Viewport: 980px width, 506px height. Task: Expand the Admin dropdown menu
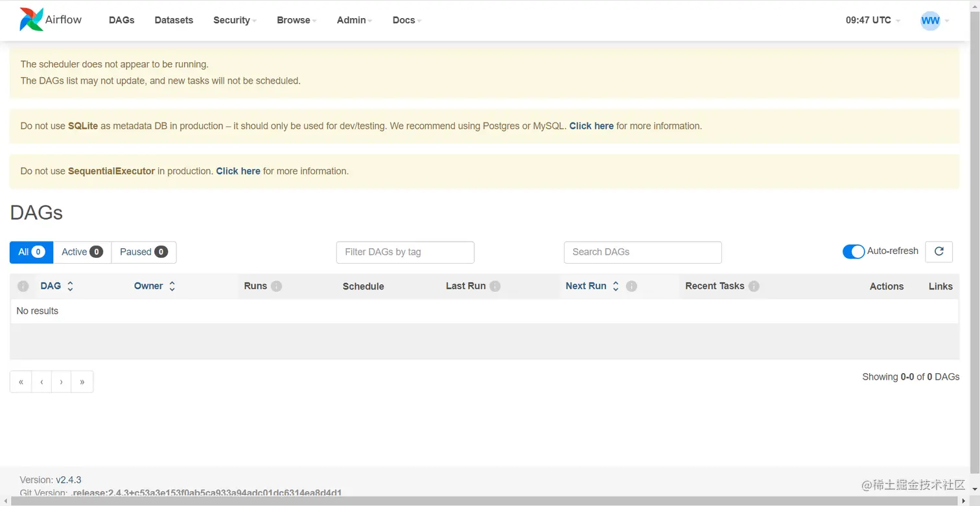point(354,20)
